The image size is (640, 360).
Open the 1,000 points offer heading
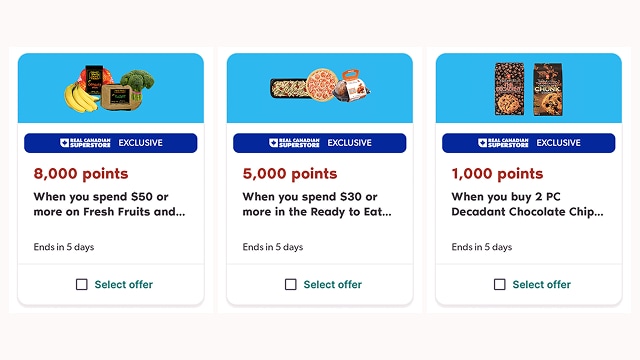(x=497, y=174)
